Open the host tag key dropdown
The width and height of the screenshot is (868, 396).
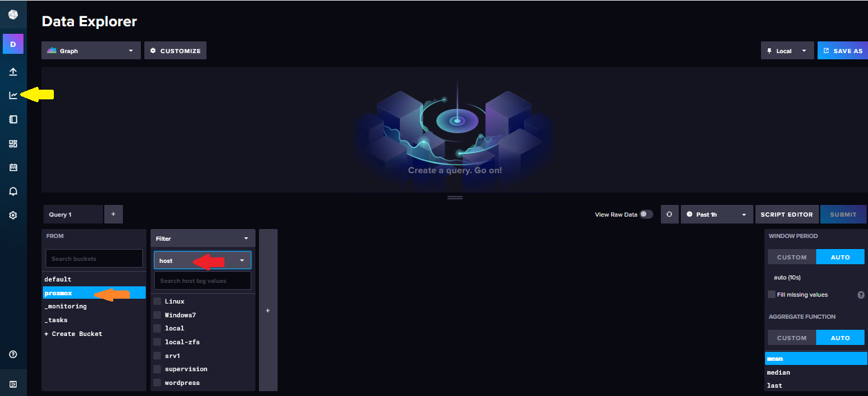pyautogui.click(x=202, y=261)
